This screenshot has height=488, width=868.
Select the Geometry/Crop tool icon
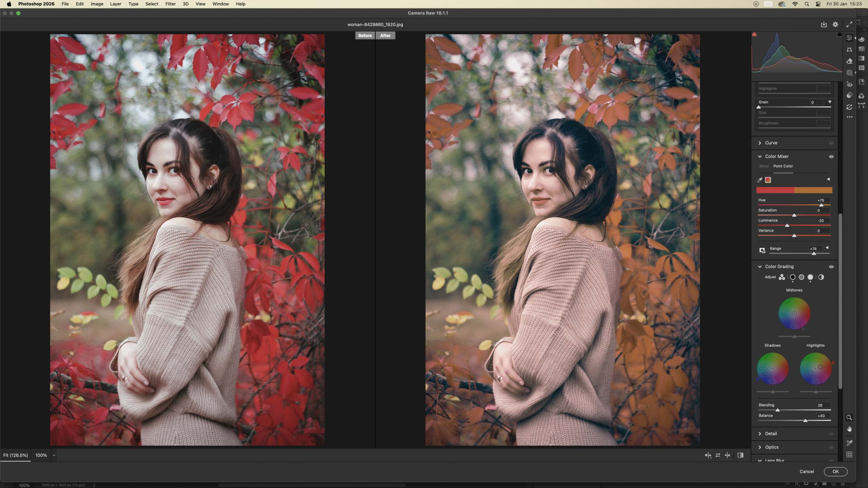tap(849, 49)
